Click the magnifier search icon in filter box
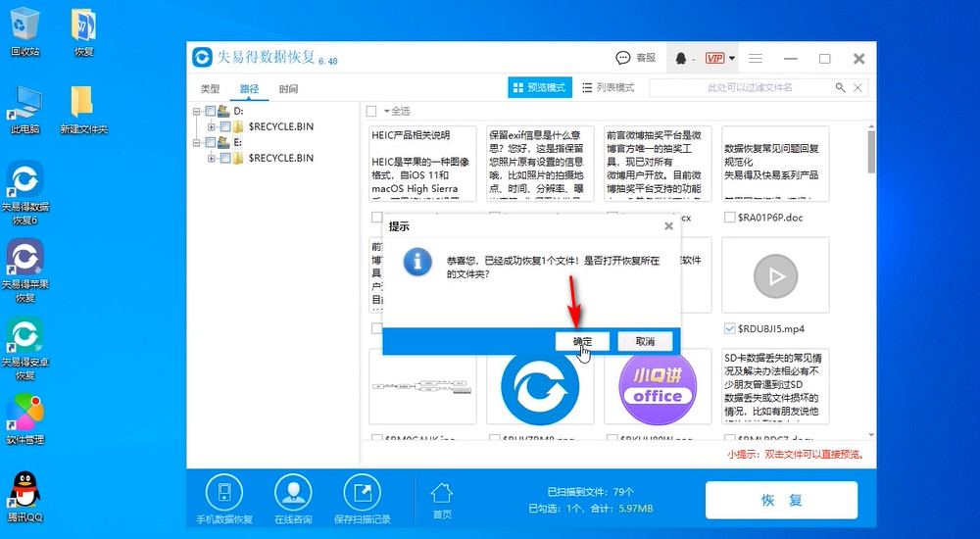The image size is (980, 539). [841, 87]
